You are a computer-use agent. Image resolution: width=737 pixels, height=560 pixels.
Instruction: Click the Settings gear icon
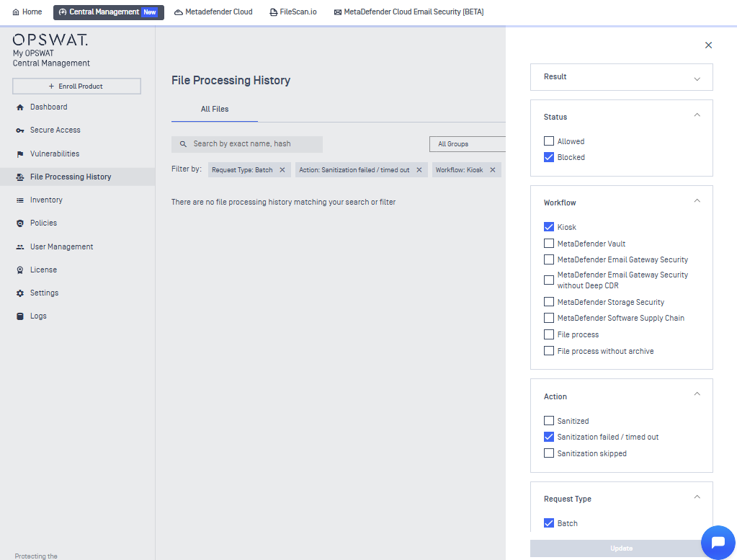pos(19,293)
